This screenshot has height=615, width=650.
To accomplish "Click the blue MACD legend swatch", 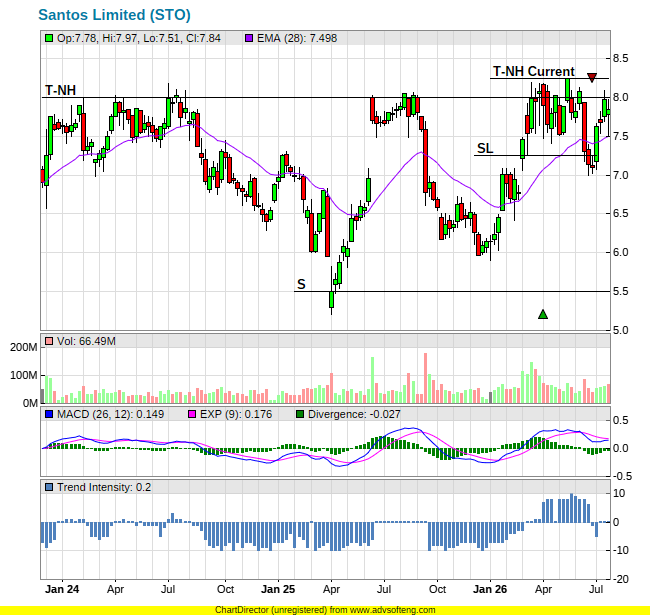I will (49, 414).
